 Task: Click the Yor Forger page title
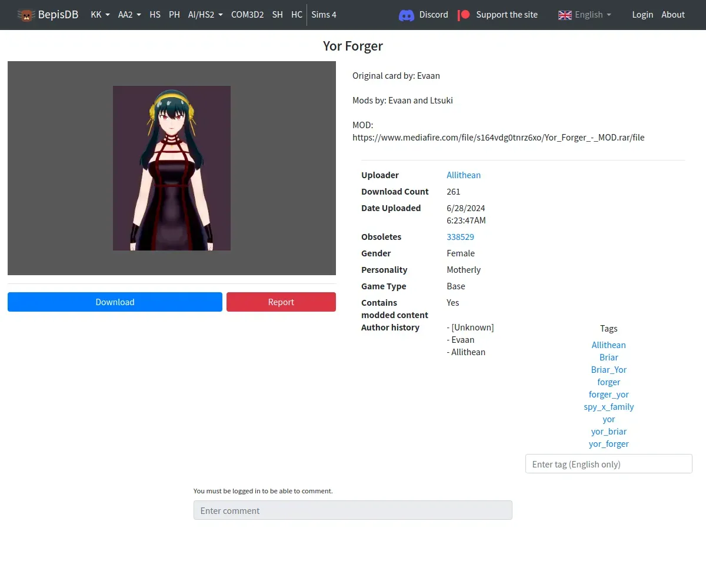point(353,46)
